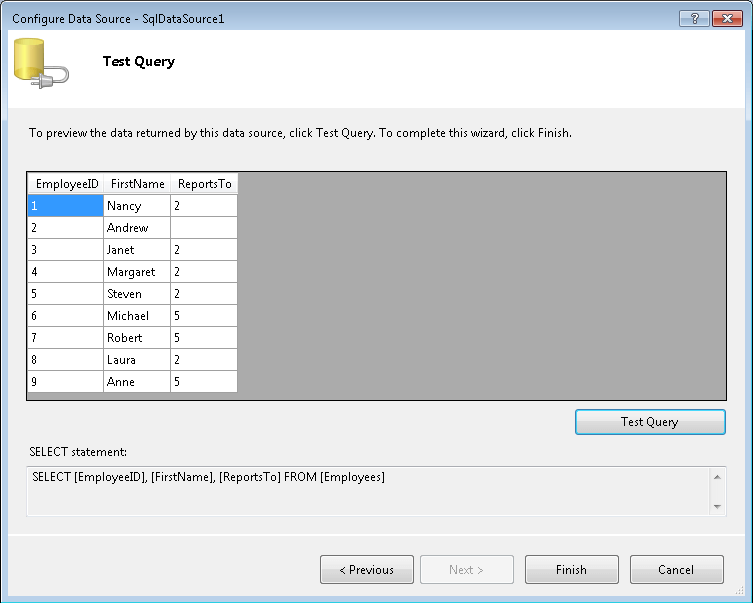Screen dimensions: 753x603
Task: Click inside the SELECT statement text box
Action: click(369, 491)
